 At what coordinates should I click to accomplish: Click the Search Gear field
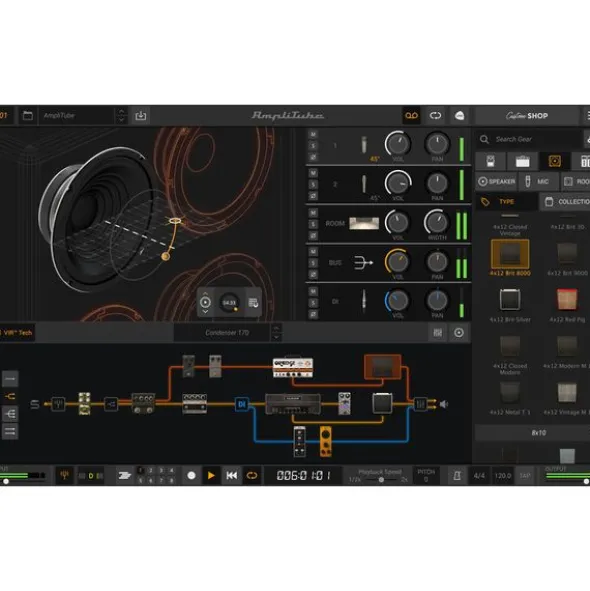530,139
